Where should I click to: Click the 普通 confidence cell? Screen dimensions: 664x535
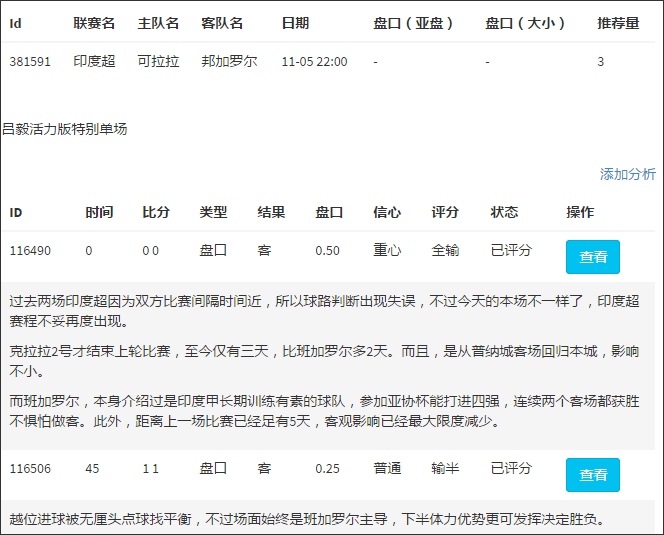[x=387, y=468]
